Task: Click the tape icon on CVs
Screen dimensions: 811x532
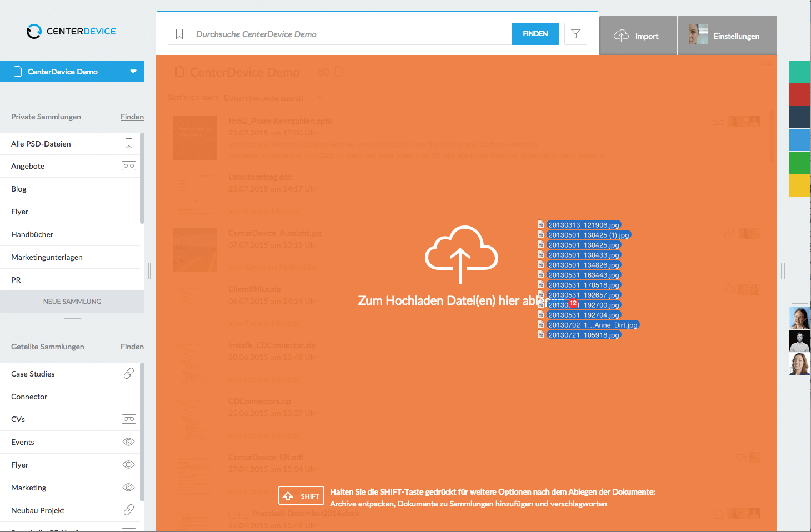Action: click(x=129, y=419)
